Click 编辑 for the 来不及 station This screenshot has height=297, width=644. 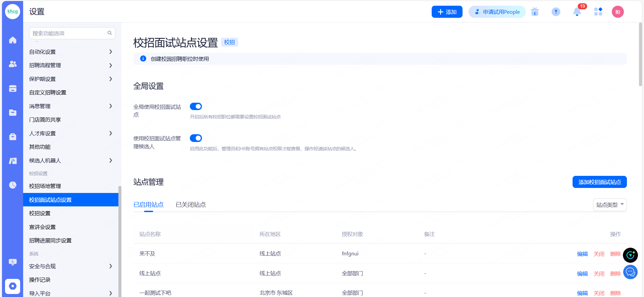tap(582, 254)
